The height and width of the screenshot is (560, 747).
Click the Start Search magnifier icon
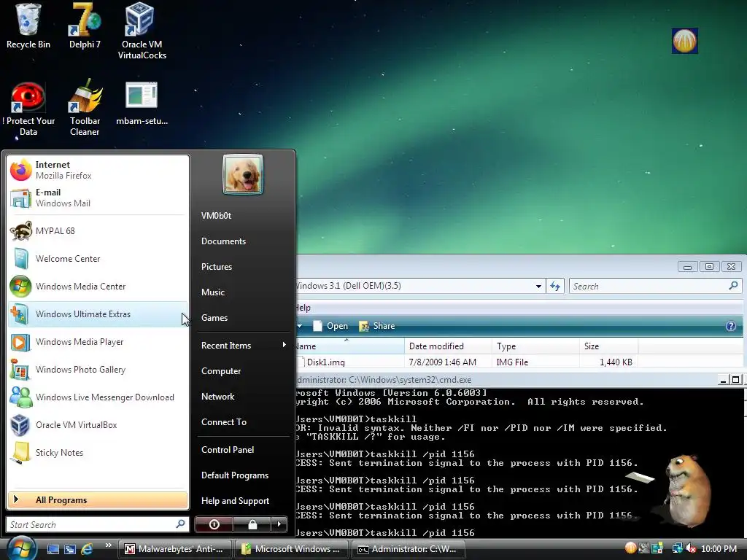point(181,524)
